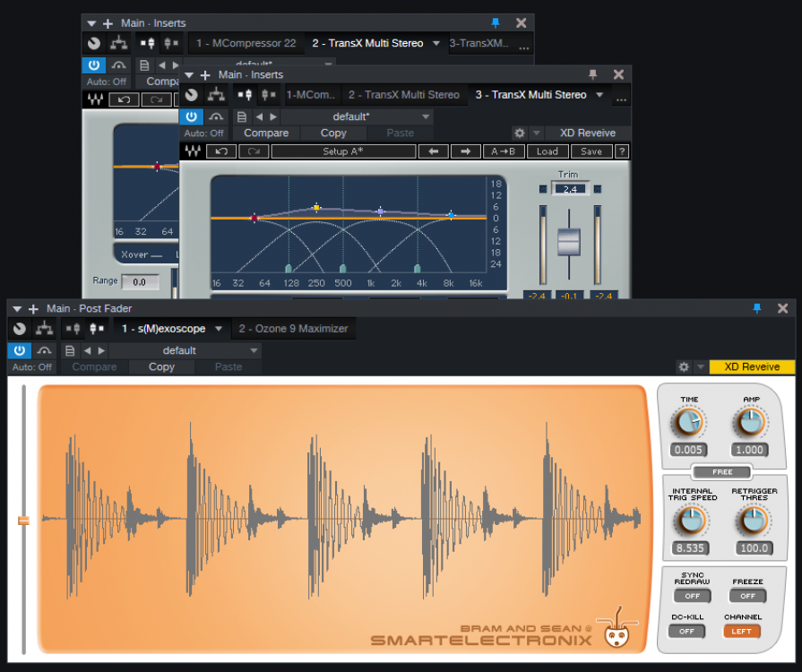802x672 pixels.
Task: Click the Waves undo arrow in the rear TransX window
Action: [x=124, y=99]
